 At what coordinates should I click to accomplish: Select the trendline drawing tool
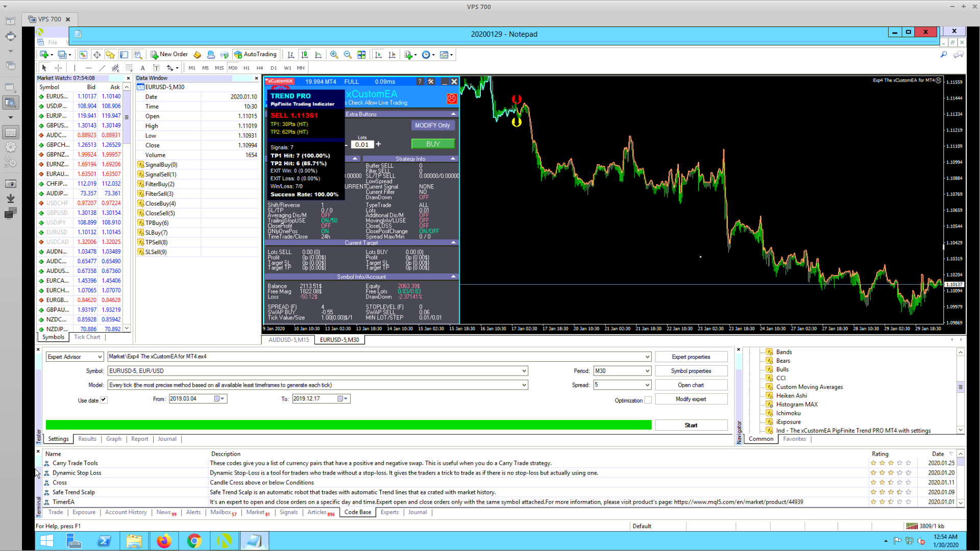[102, 68]
